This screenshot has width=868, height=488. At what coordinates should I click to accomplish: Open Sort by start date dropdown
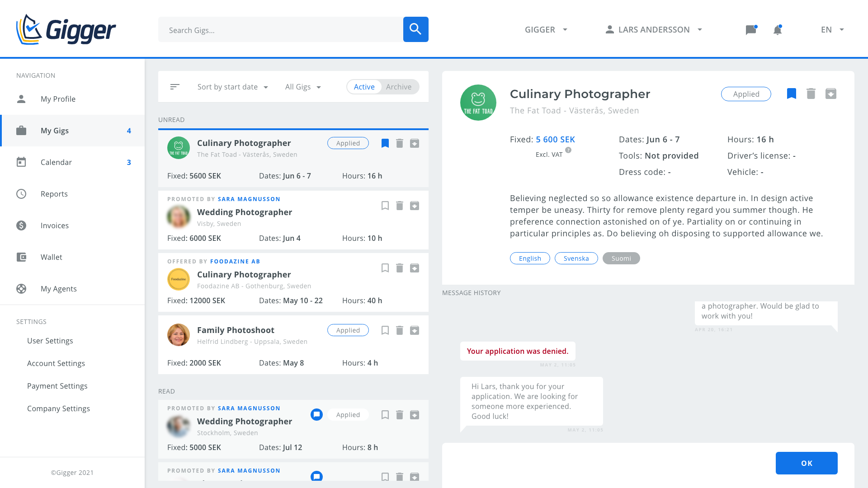click(233, 87)
